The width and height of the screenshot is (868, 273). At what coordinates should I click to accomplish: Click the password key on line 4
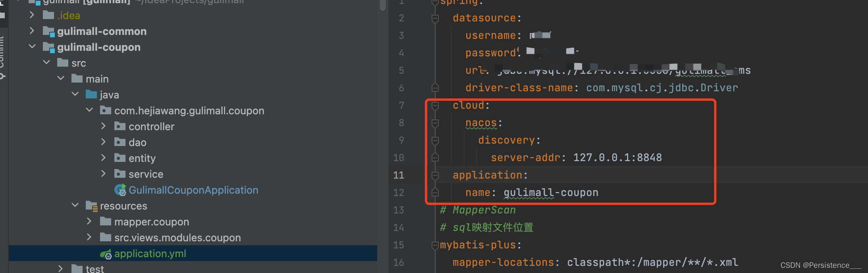click(490, 53)
